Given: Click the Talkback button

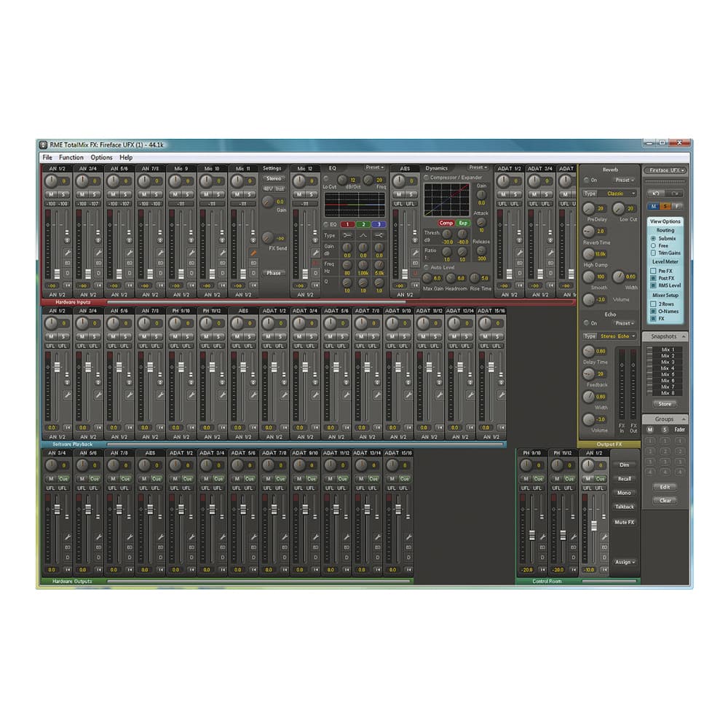Looking at the screenshot, I should [x=625, y=507].
